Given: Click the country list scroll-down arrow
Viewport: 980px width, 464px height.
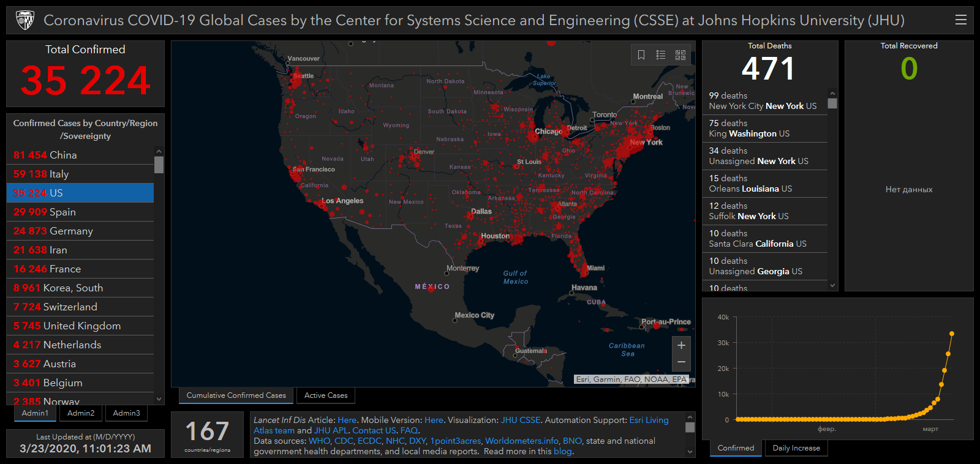Looking at the screenshot, I should point(159,399).
